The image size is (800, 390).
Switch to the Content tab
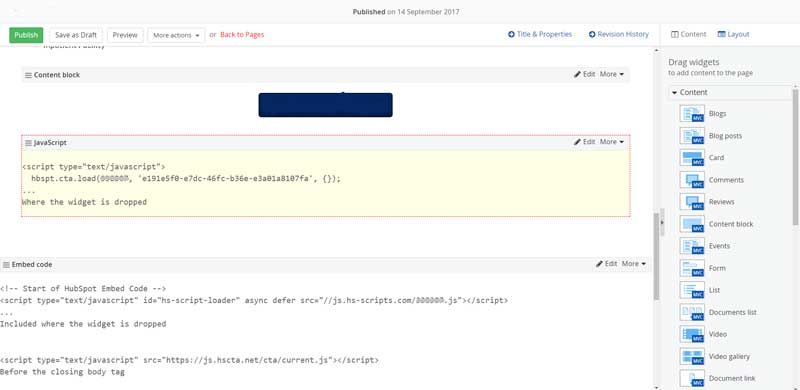coord(688,34)
